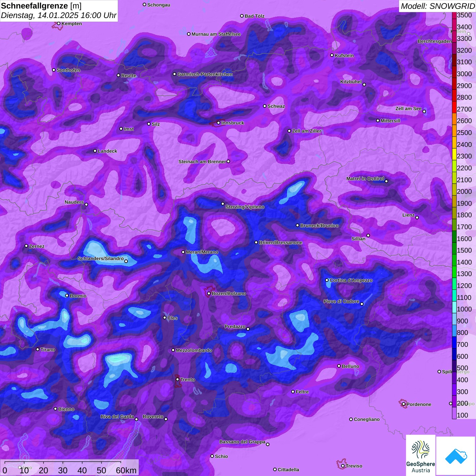Select the Belluno city marker dot
Screen dimensions: 476x476
tap(339, 366)
